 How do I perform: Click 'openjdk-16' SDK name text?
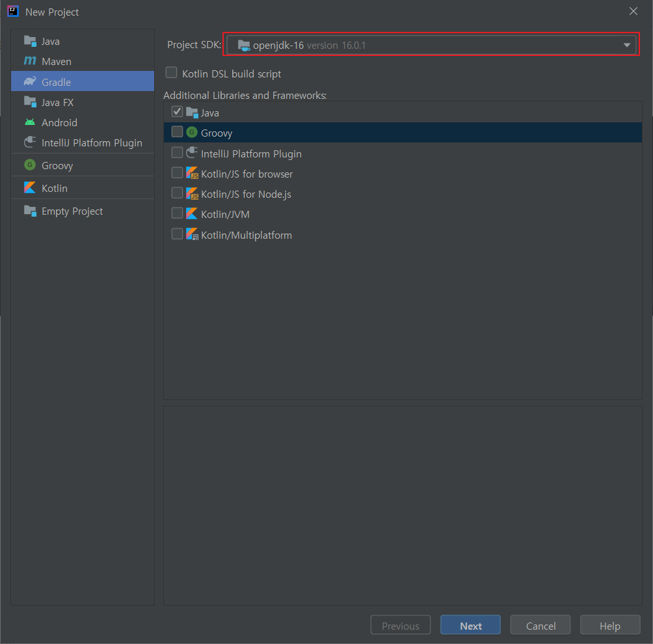(278, 46)
